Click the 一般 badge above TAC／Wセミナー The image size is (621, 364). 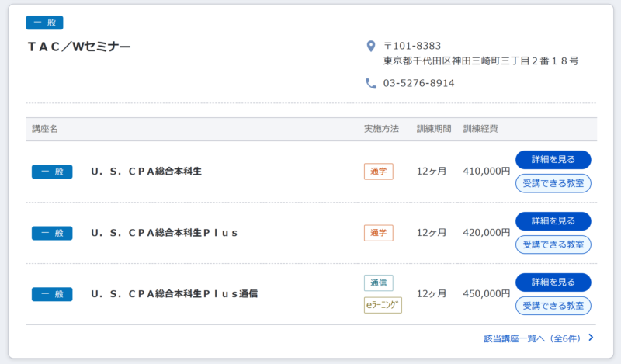coord(44,23)
